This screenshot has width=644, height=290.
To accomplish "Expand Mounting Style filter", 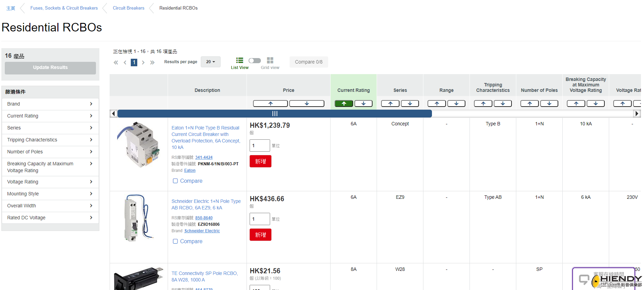I will click(x=50, y=194).
